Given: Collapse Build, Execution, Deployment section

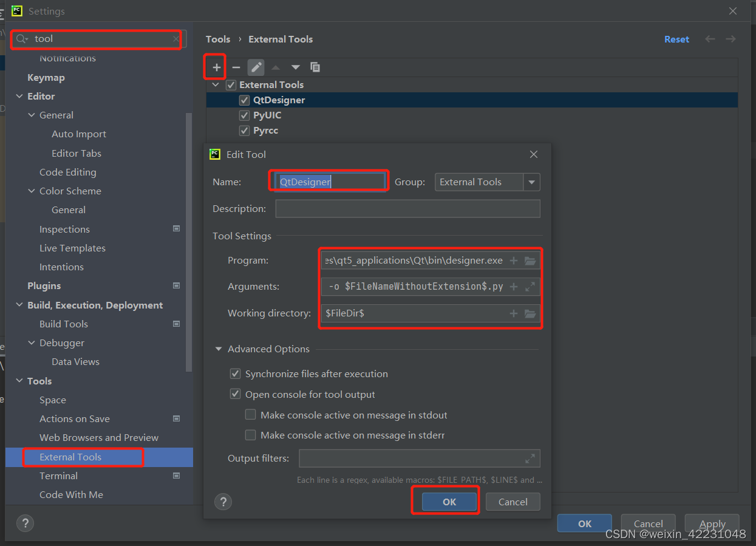Looking at the screenshot, I should (x=19, y=305).
